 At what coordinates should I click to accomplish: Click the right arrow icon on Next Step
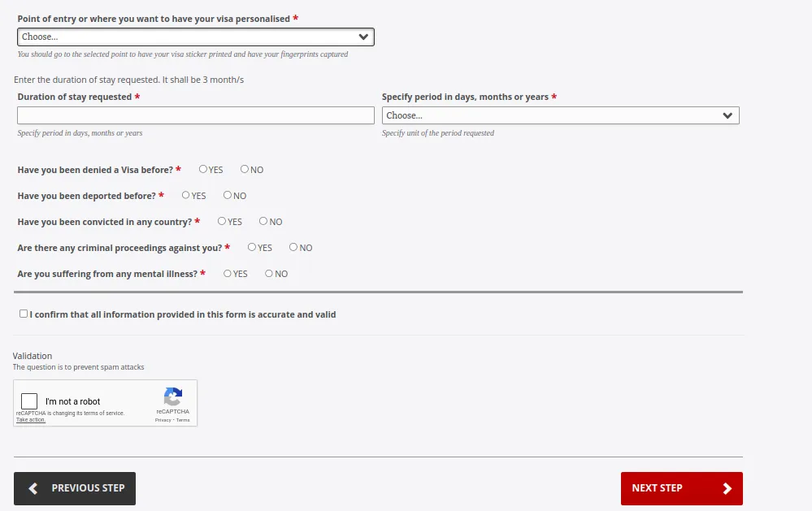727,488
